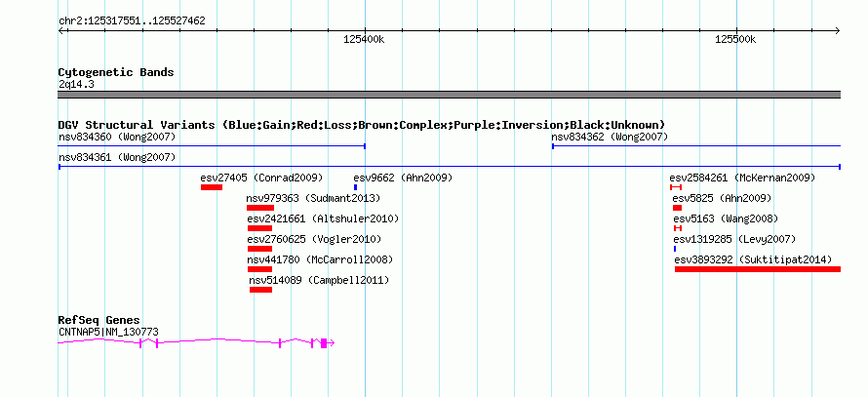868x397 pixels.
Task: Click the small blue gain bar of esv9662
Action: (355, 187)
